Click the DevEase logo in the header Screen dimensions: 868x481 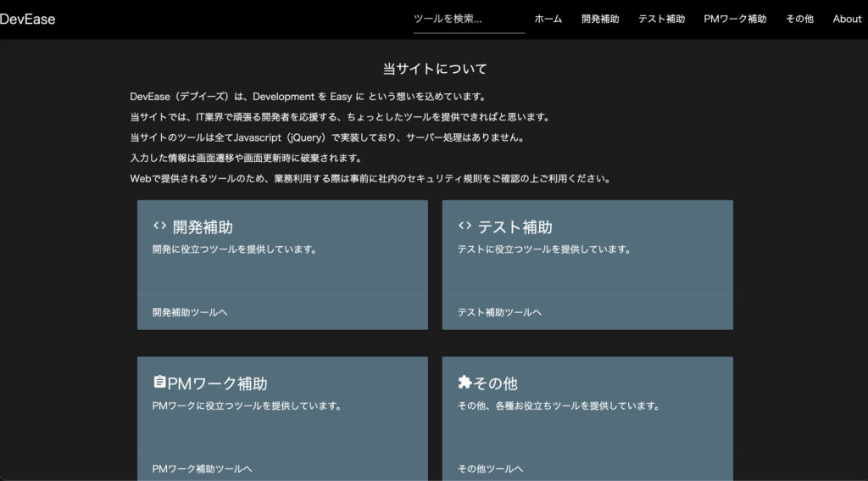point(28,19)
